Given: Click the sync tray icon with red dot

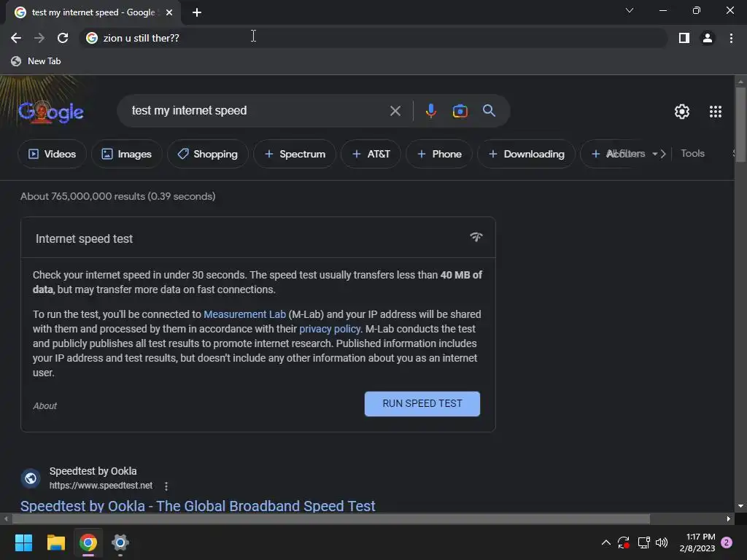Looking at the screenshot, I should click(624, 542).
